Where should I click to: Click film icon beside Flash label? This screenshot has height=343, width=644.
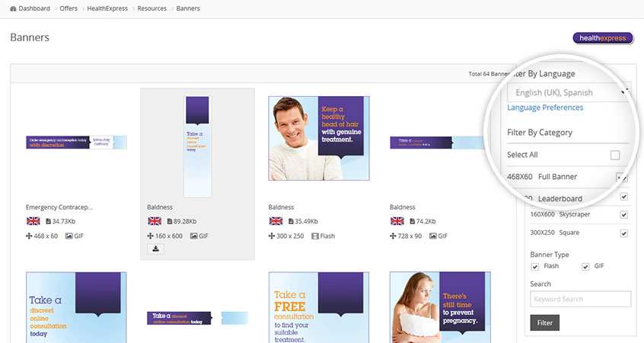(x=315, y=236)
